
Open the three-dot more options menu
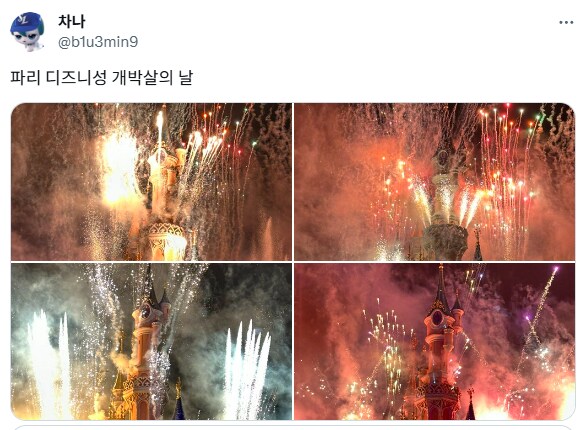click(x=566, y=22)
